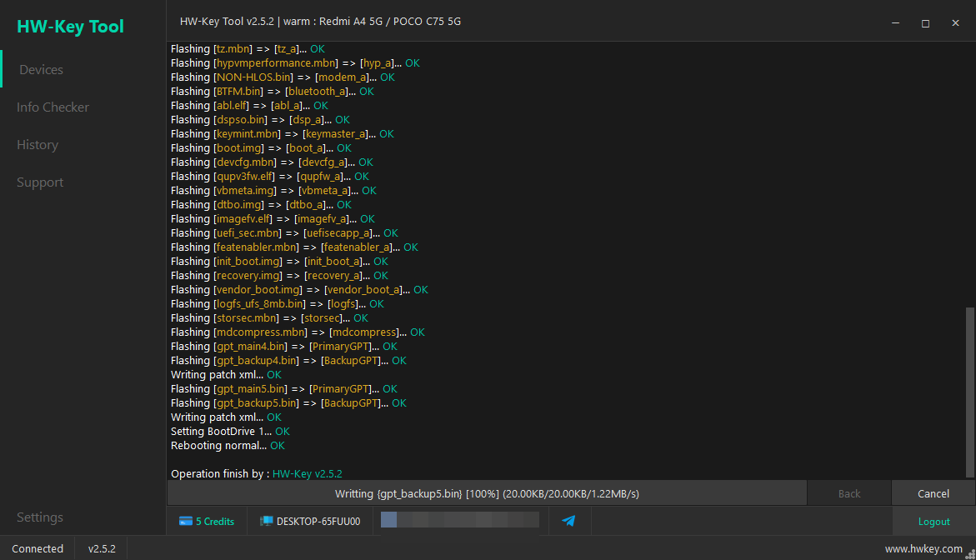Select the Flashing dtbo.img log line
Image resolution: width=976 pixels, height=560 pixels.
[261, 205]
